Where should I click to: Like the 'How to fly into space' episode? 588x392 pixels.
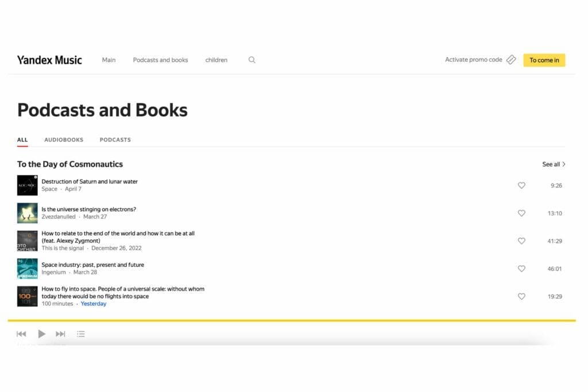(x=521, y=296)
